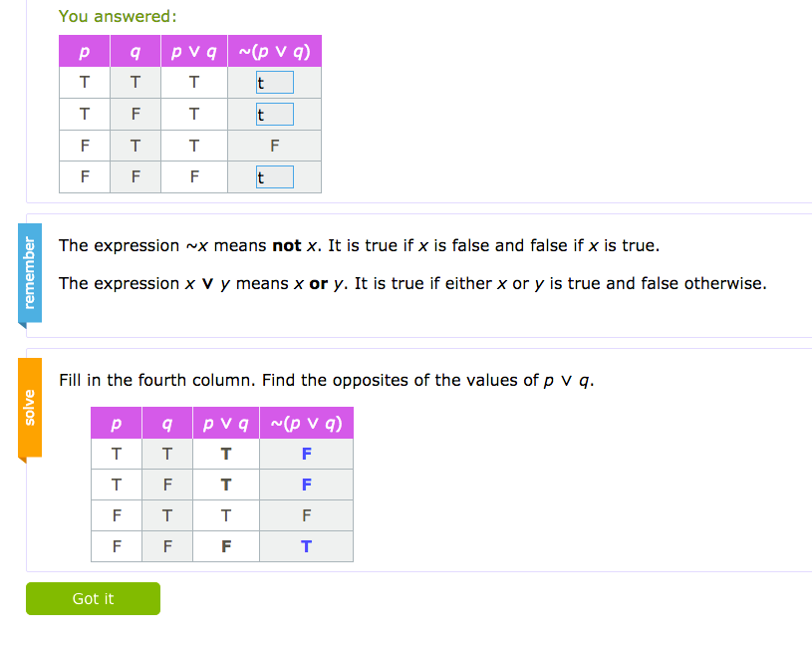Click the blue F in the solve table's second row
Viewport: 812px width, 654px height.
coord(306,486)
